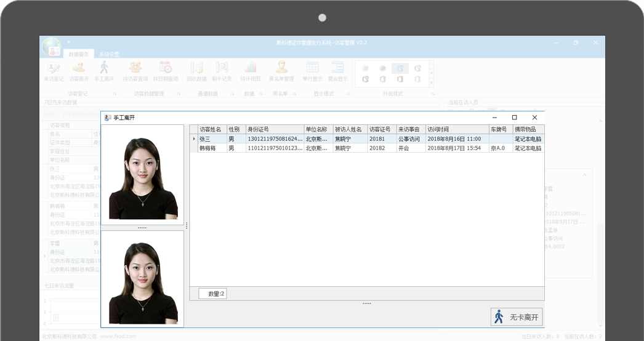Screen dimensions: 644x341
Task: Click visitor badge number 20181
Action: (382, 139)
